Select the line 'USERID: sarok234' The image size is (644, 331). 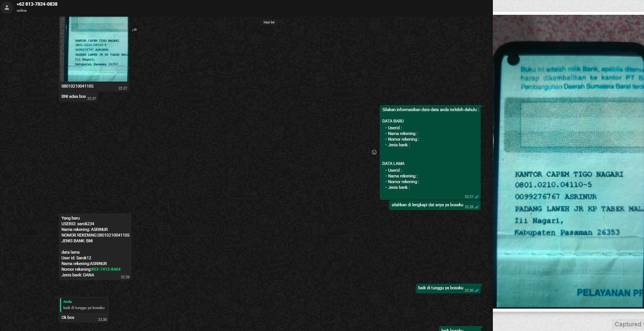coord(78,224)
